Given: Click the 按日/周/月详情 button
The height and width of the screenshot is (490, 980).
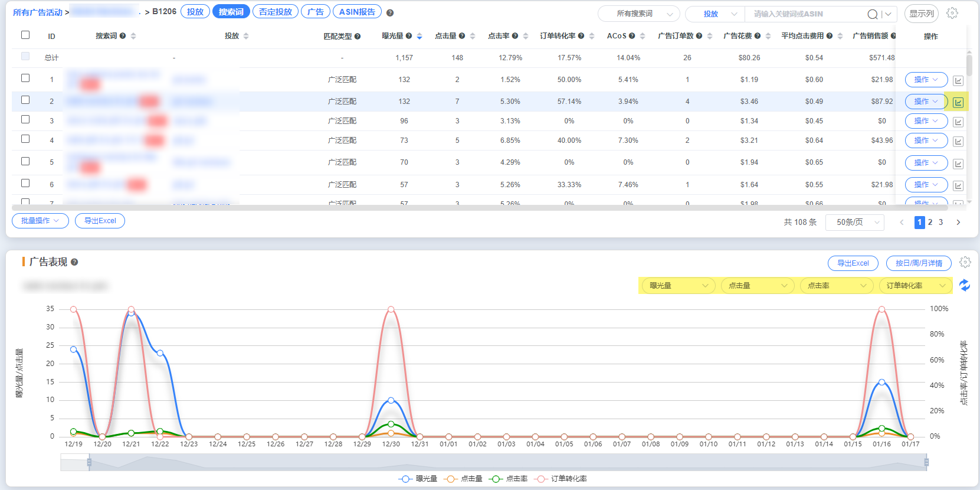Looking at the screenshot, I should click(919, 263).
